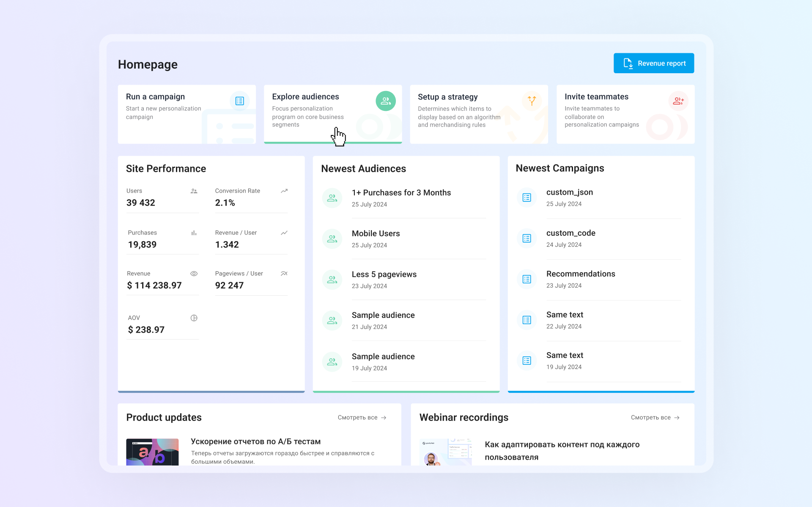Viewport: 812px width, 507px height.
Task: Open the Recommendations campaign
Action: (x=580, y=274)
